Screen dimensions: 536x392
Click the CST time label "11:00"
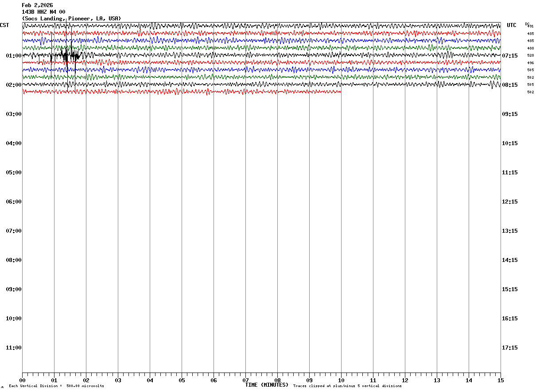pos(14,348)
